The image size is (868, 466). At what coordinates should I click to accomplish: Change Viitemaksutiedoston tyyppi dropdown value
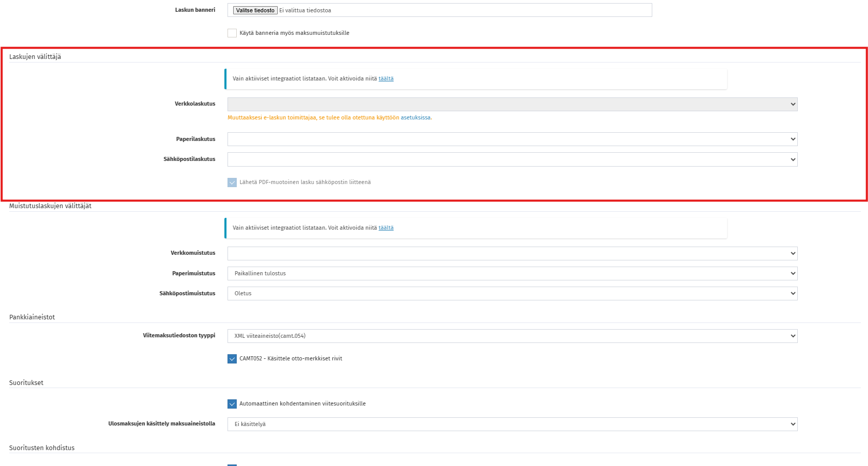tap(512, 336)
